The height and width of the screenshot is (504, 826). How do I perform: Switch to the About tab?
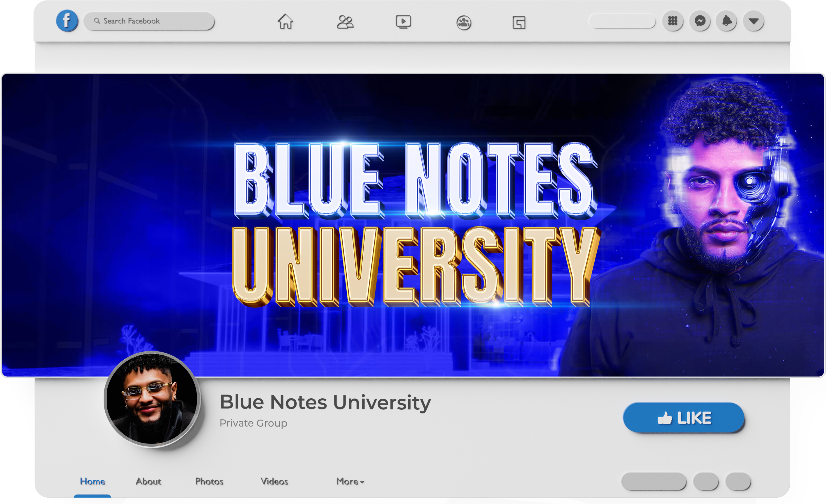[148, 482]
